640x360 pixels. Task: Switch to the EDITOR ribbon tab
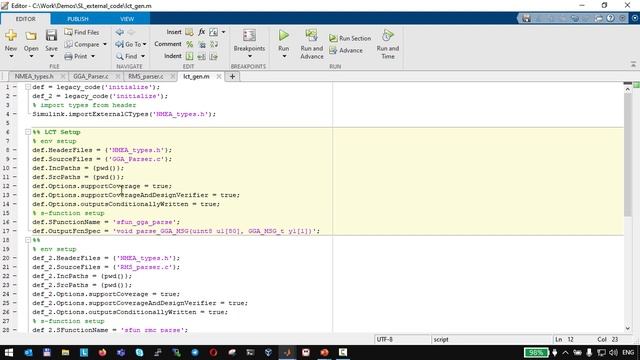(25, 19)
